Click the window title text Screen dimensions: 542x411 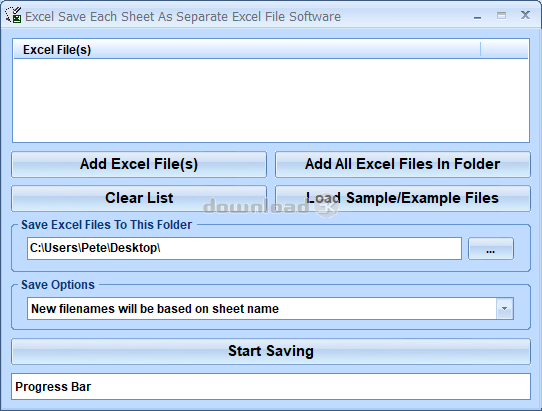coord(183,17)
